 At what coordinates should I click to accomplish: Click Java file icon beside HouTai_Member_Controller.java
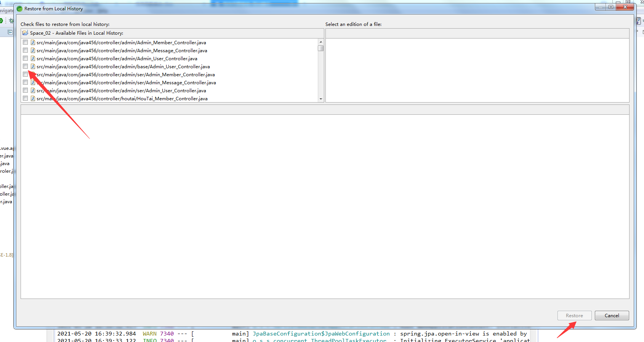(33, 98)
